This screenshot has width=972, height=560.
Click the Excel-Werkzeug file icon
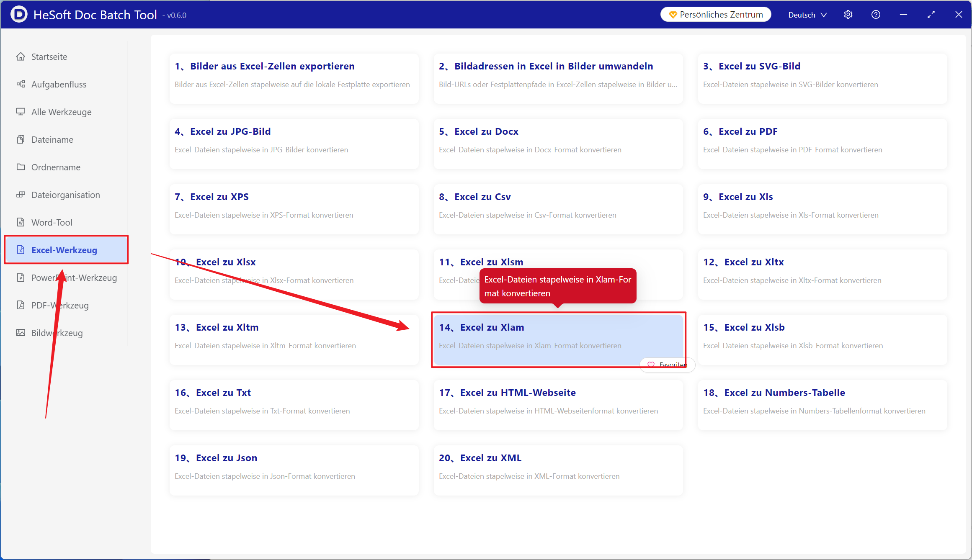click(21, 250)
